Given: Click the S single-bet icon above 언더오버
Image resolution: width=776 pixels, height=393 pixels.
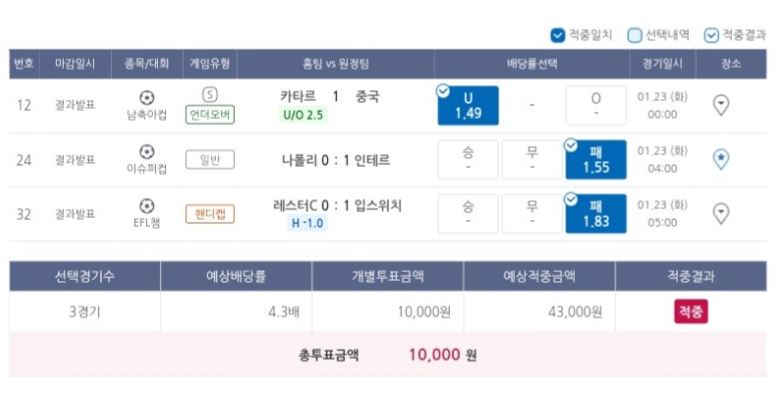Looking at the screenshot, I should pyautogui.click(x=210, y=95).
